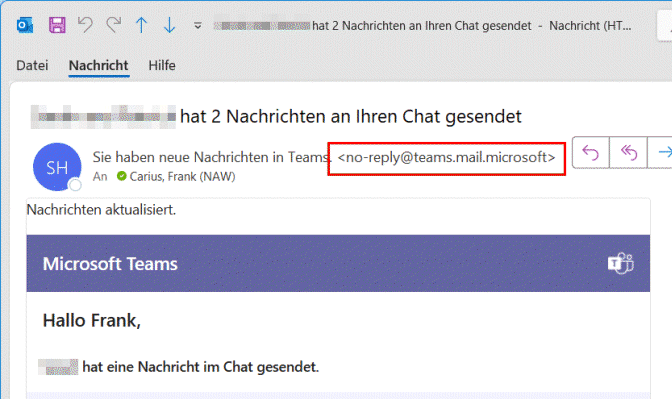Open the Hilfe ribbon tab

tap(162, 66)
